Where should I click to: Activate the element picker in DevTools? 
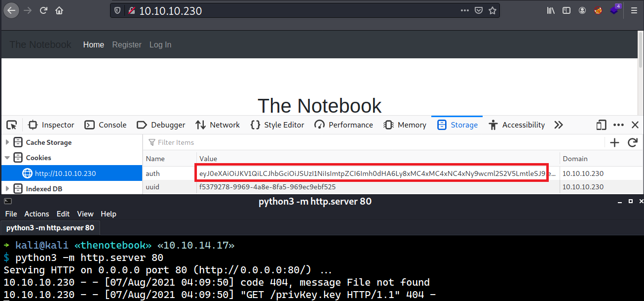[12, 125]
